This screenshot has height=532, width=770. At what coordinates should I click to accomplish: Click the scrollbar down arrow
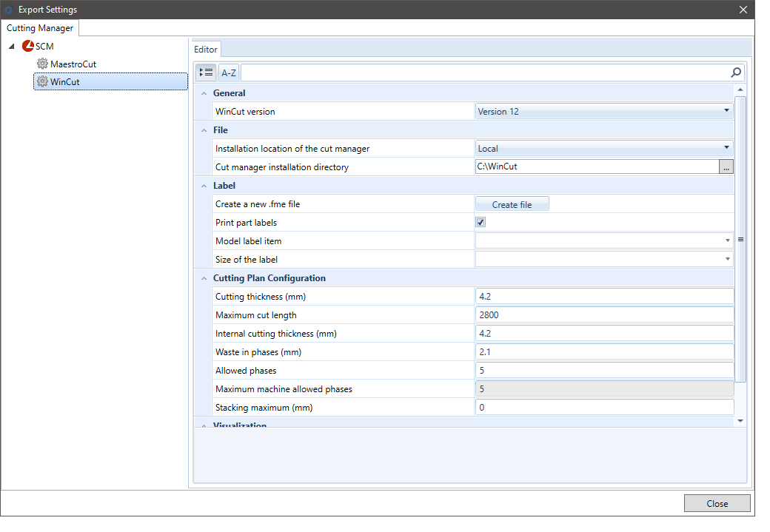pyautogui.click(x=740, y=420)
